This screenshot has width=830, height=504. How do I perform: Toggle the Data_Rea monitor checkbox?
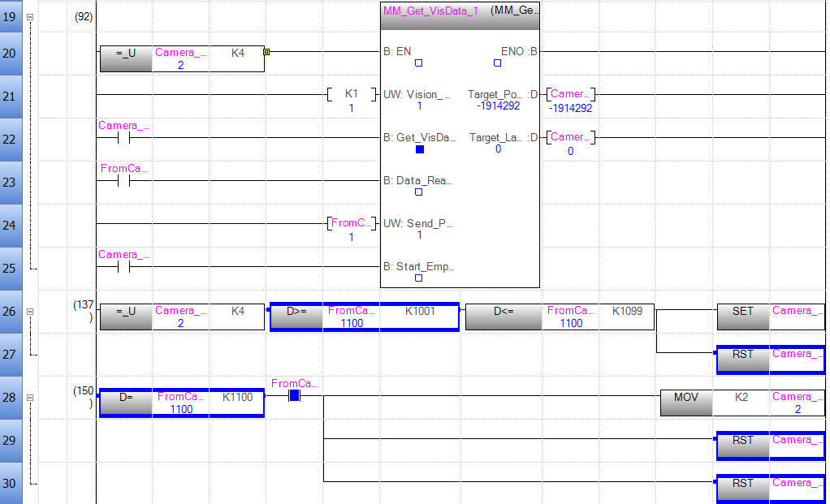[419, 192]
